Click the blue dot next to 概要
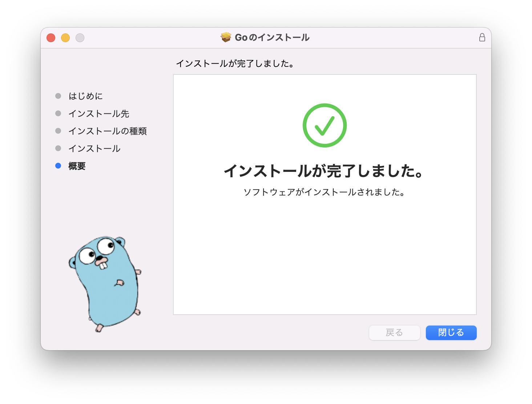Image resolution: width=532 pixels, height=404 pixels. (x=58, y=166)
